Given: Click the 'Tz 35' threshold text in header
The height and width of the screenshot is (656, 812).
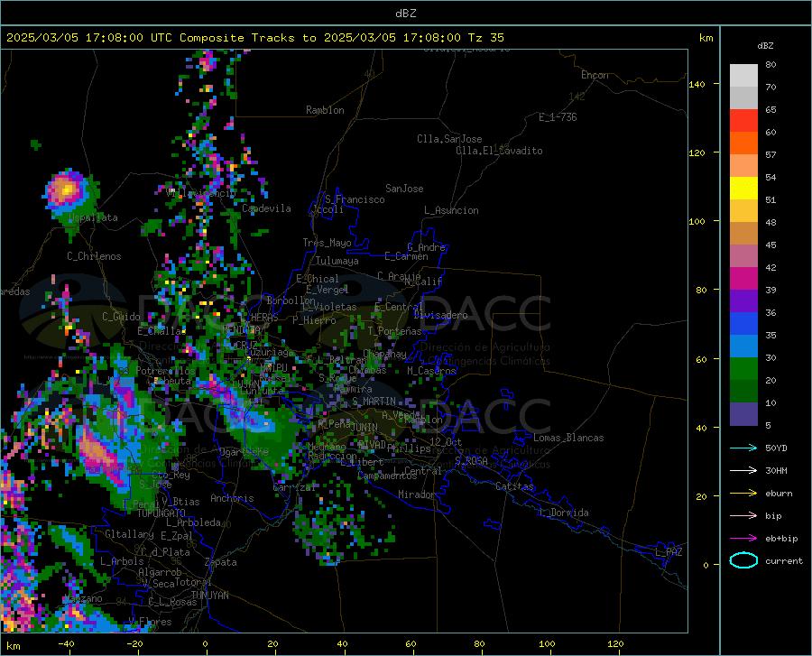Looking at the screenshot, I should [x=485, y=37].
